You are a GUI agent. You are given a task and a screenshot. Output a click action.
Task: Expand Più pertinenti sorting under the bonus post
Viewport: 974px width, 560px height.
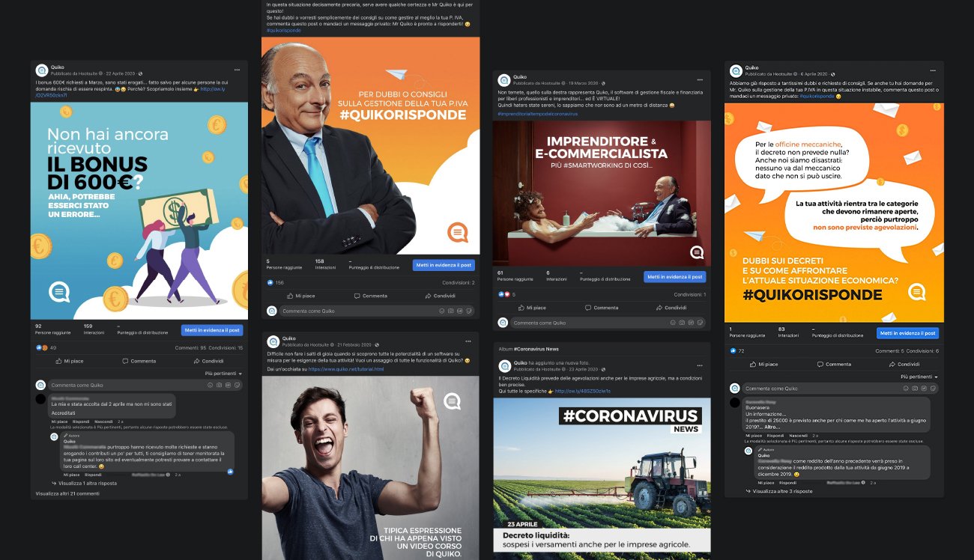(x=223, y=374)
